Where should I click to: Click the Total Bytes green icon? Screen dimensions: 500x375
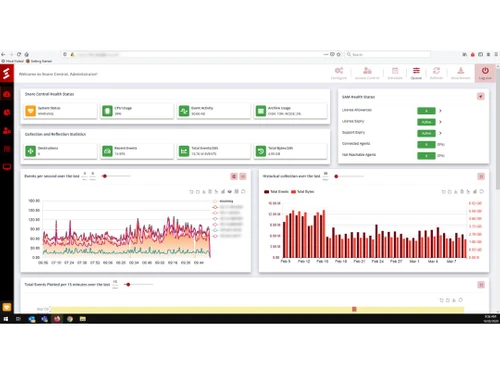[x=261, y=151]
